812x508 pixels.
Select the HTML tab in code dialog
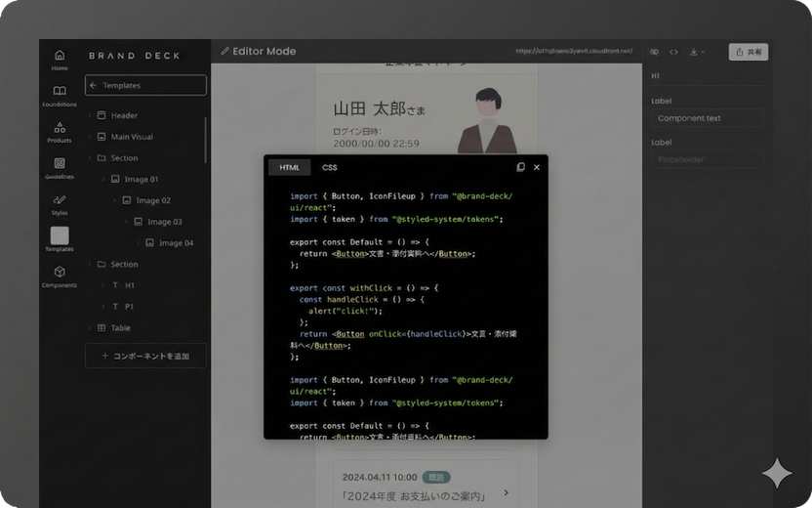coord(290,167)
